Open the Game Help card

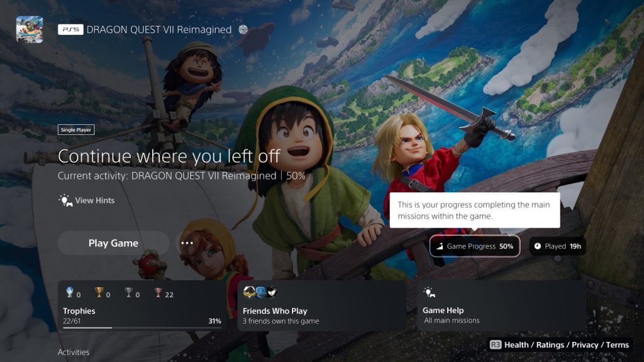(x=501, y=306)
